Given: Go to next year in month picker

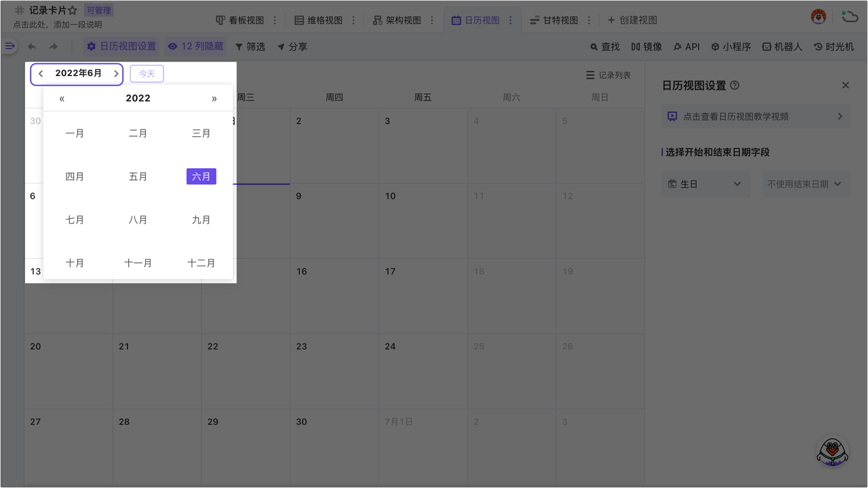Looking at the screenshot, I should [x=214, y=98].
